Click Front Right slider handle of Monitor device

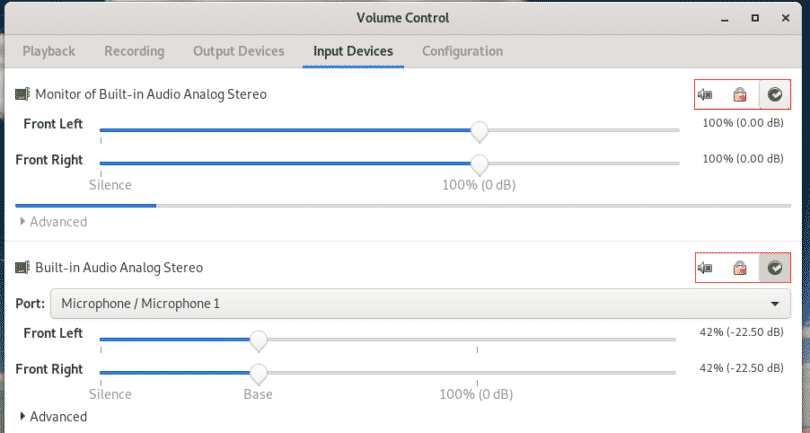479,165
